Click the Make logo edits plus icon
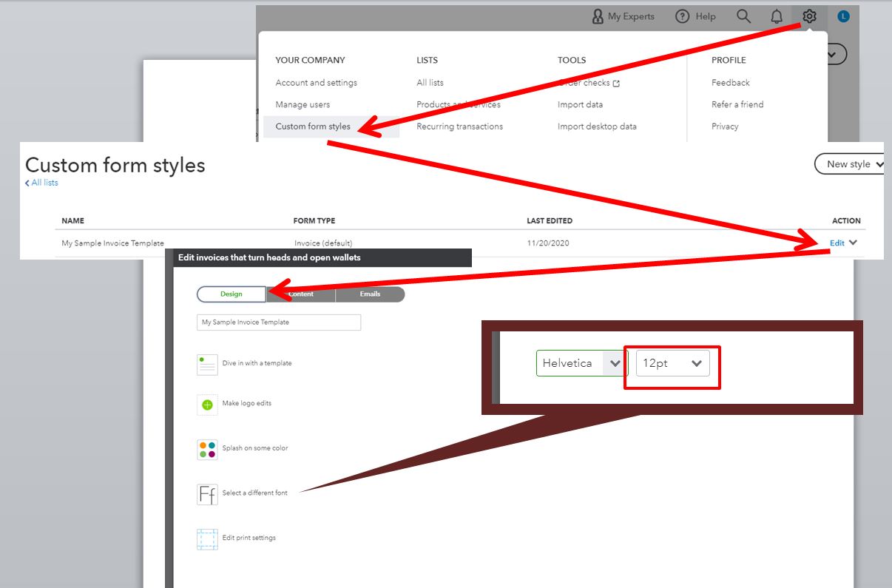This screenshot has width=892, height=588. point(207,405)
